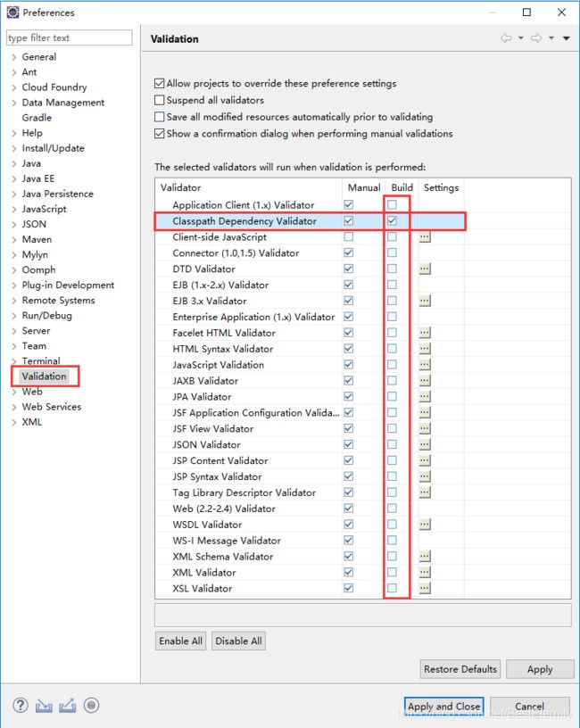Screen dimensions: 580x728
Task: Open help via question mark icon
Action: 20,705
